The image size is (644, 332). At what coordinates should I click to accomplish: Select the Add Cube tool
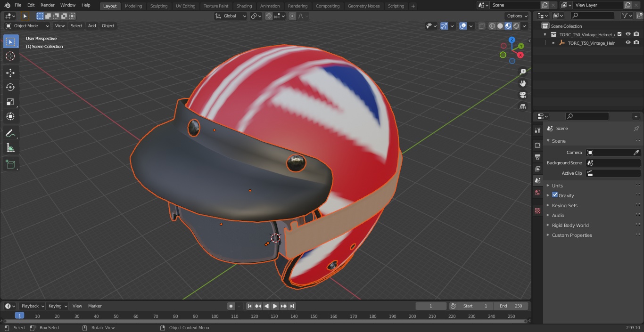[x=10, y=164]
